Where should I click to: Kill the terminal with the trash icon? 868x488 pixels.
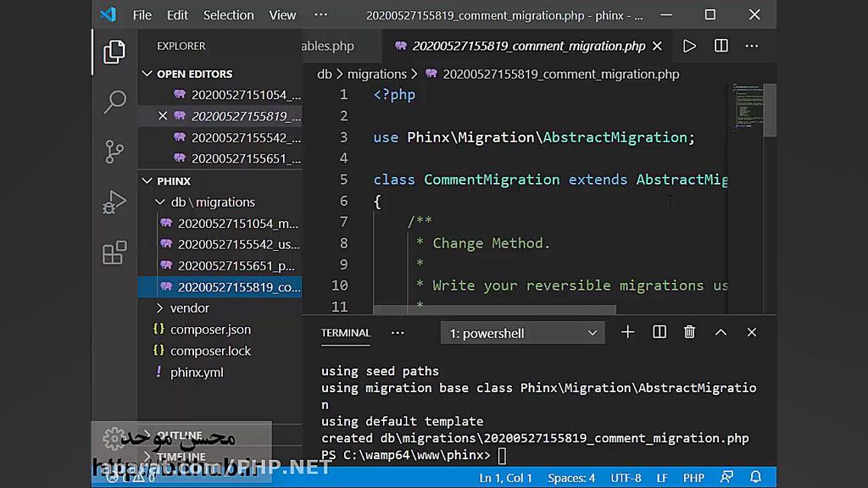point(689,332)
